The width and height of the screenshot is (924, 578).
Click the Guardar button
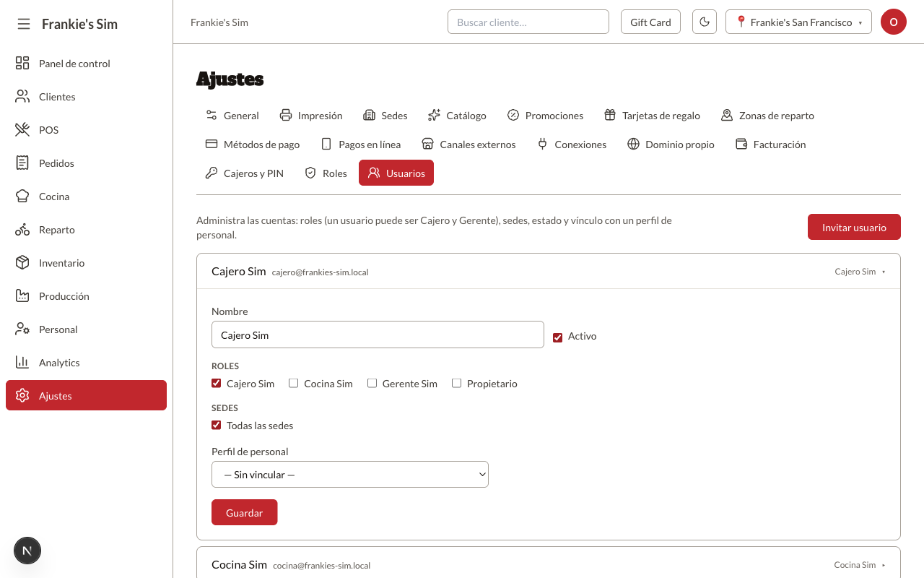click(244, 512)
